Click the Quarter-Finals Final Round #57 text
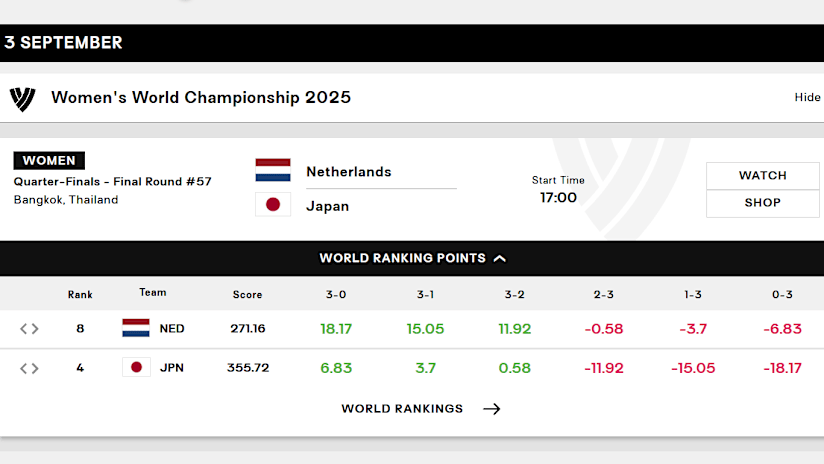The width and height of the screenshot is (824, 464). tap(113, 182)
